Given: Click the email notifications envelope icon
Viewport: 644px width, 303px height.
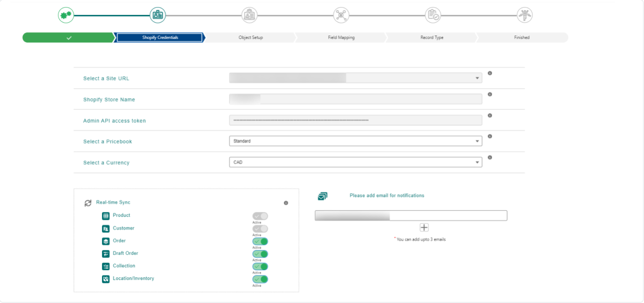Looking at the screenshot, I should pos(322,196).
